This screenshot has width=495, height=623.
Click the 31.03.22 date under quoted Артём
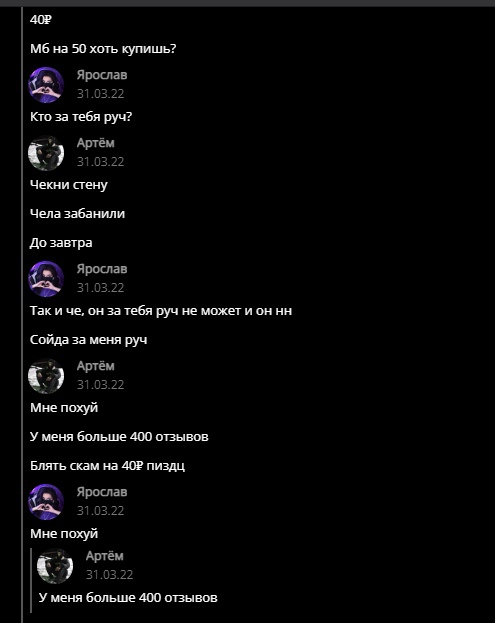pyautogui.click(x=110, y=575)
